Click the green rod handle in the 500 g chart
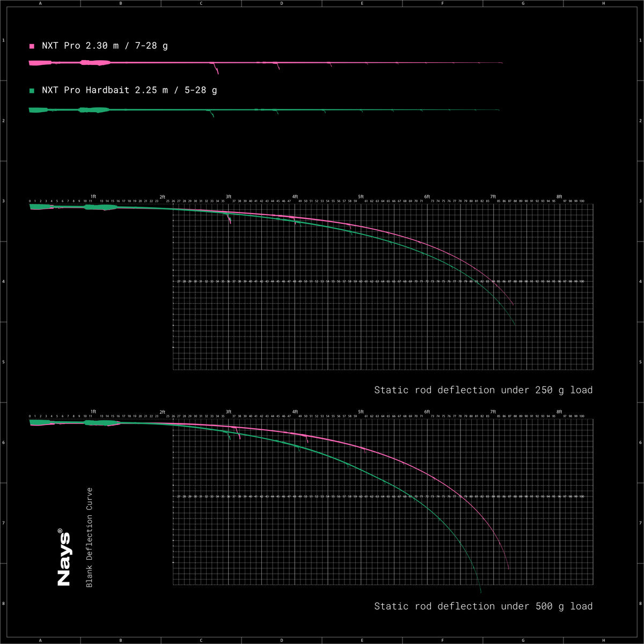Screen dimensions: 644x644 (x=75, y=423)
